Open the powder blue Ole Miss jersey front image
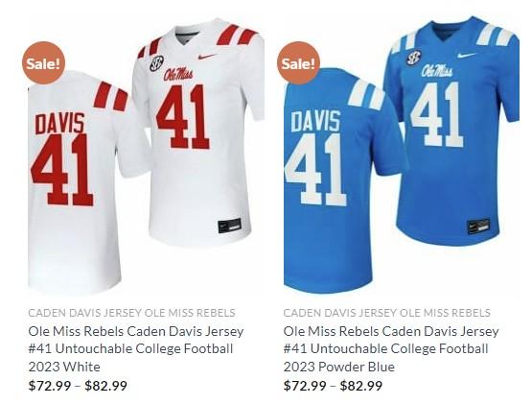Image resolution: width=532 pixels, height=404 pixels. [x=453, y=131]
